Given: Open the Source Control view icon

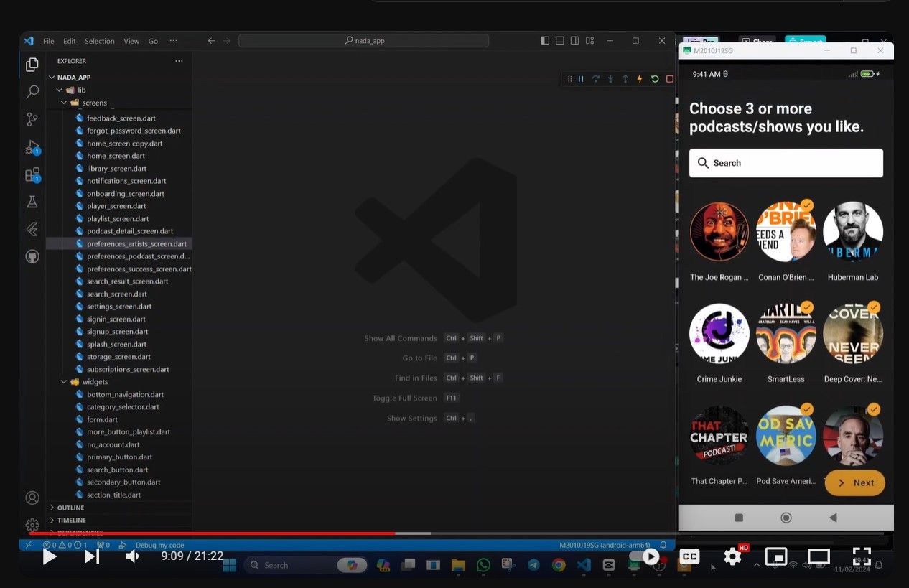Looking at the screenshot, I should click(32, 119).
